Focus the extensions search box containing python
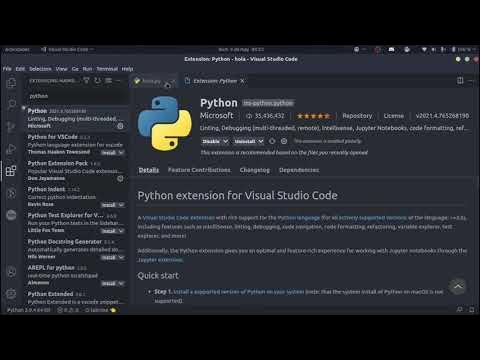 (x=76, y=96)
